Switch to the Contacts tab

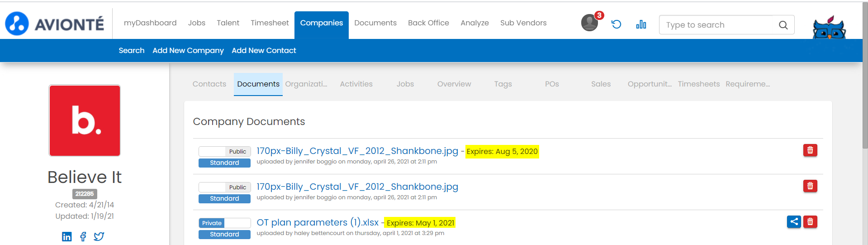tap(209, 84)
